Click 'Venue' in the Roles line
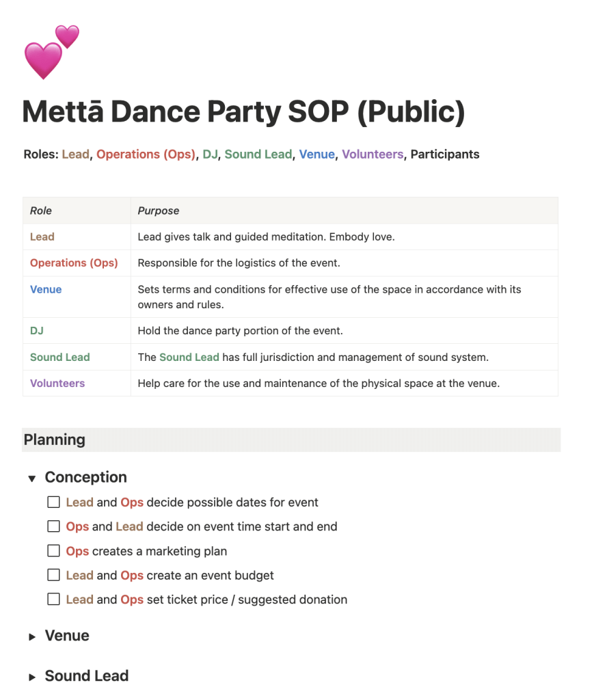594x700 pixels. point(316,154)
